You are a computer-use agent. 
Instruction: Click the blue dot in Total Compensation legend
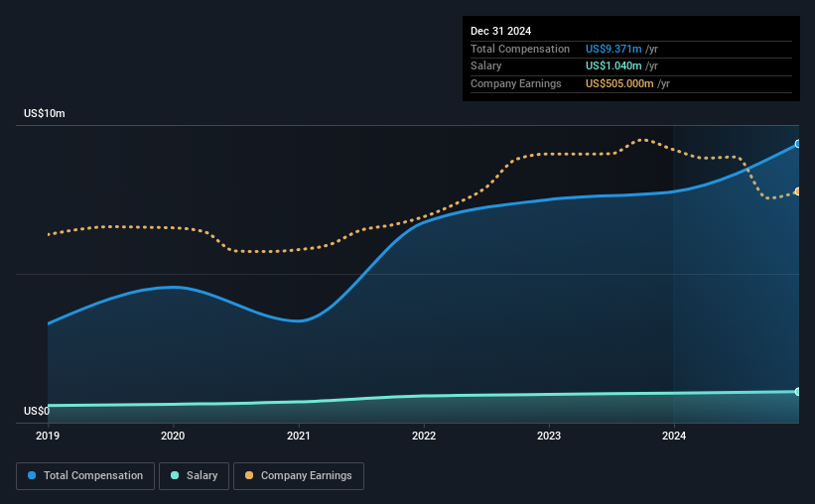point(32,475)
